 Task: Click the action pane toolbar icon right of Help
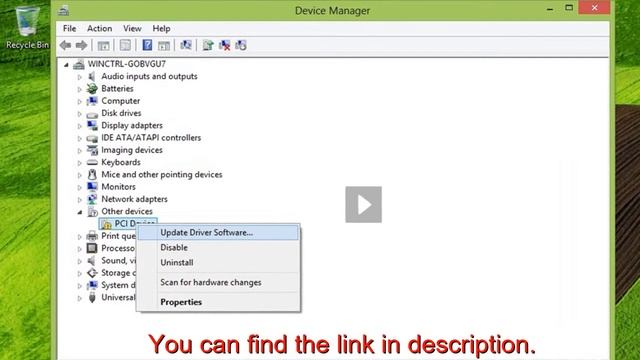(164, 45)
